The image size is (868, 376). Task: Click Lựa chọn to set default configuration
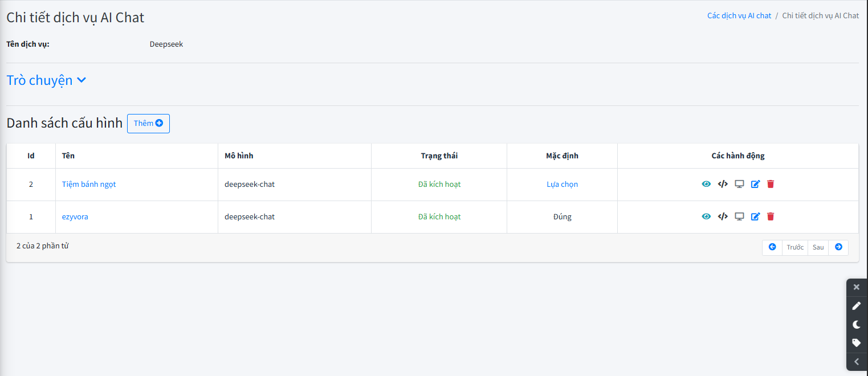tap(562, 184)
